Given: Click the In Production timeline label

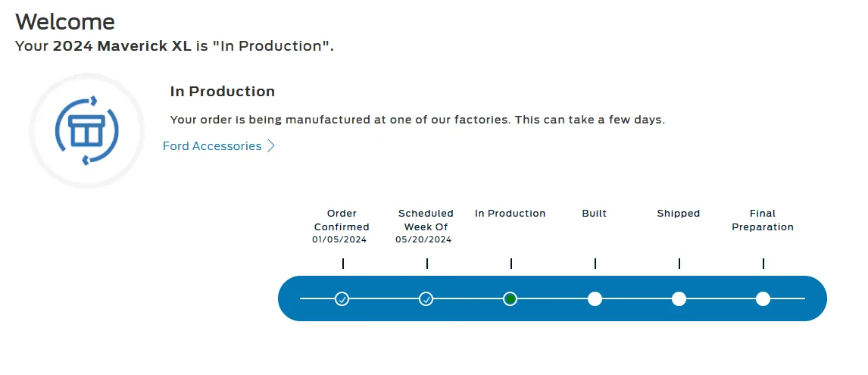Looking at the screenshot, I should tap(510, 213).
